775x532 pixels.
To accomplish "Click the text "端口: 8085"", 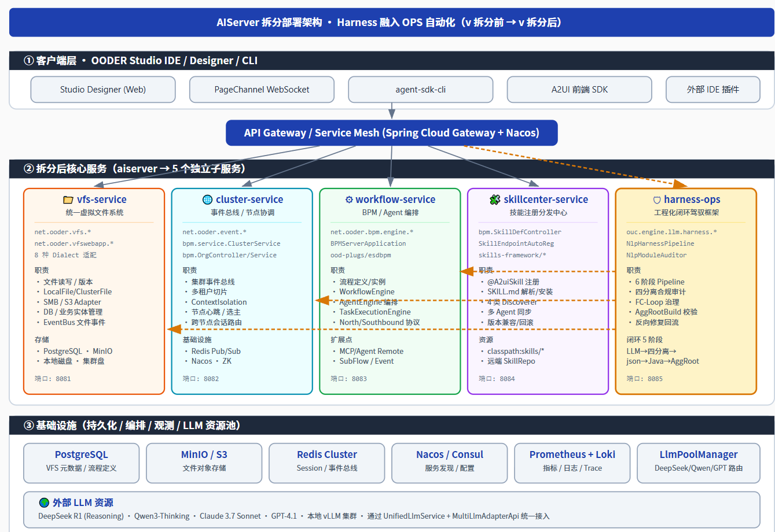I will click(645, 379).
